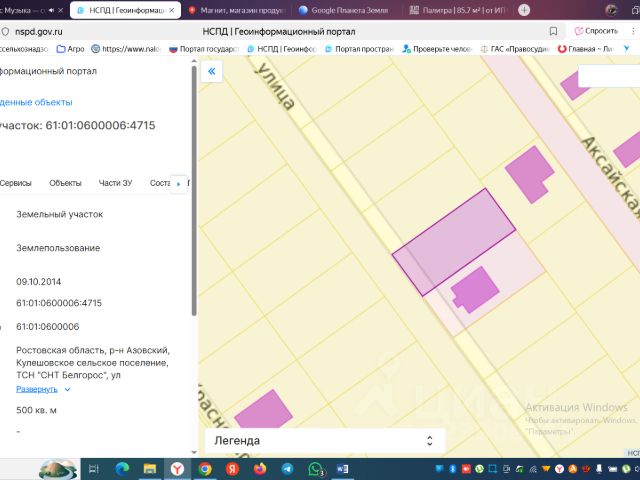Switch to the Палитра 85.7 м² tab

[x=457, y=10]
